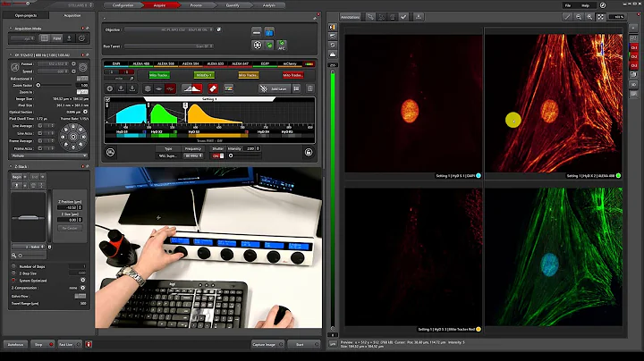This screenshot has width=644, height=361.
Task: Click the Z-Stack Begin button
Action: tap(19, 177)
